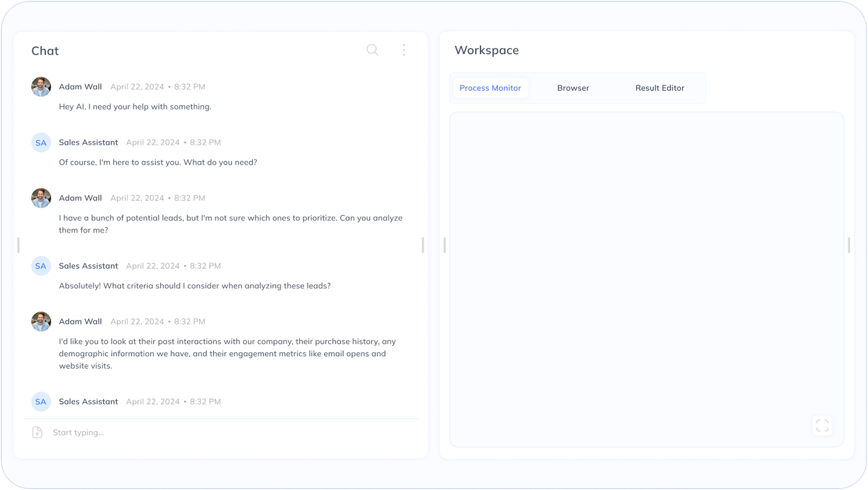
Task: Select message "Hey AI, I need your help with something."
Action: point(135,107)
